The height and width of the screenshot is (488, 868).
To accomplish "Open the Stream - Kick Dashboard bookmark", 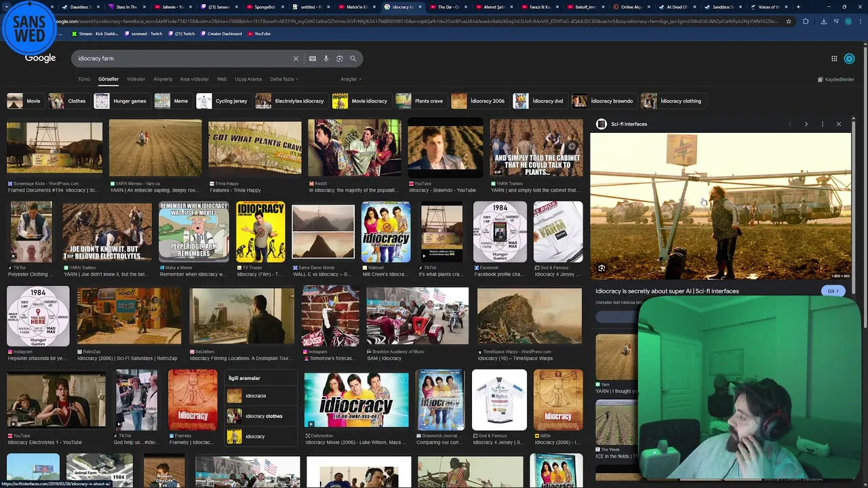I will pos(95,34).
